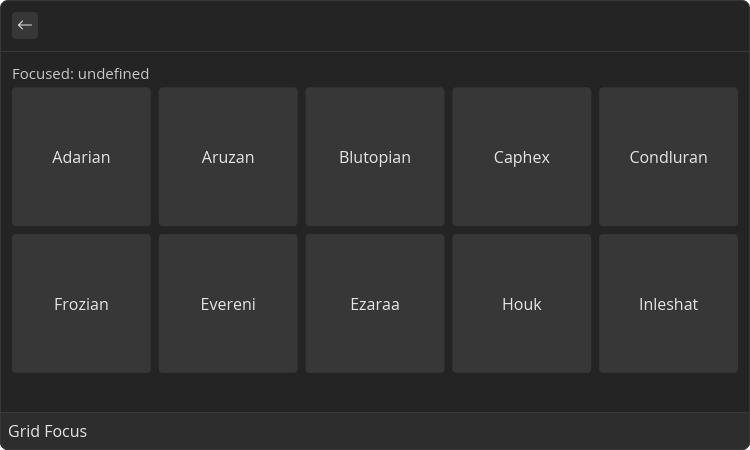Go back using the left arrow icon

pyautogui.click(x=25, y=25)
